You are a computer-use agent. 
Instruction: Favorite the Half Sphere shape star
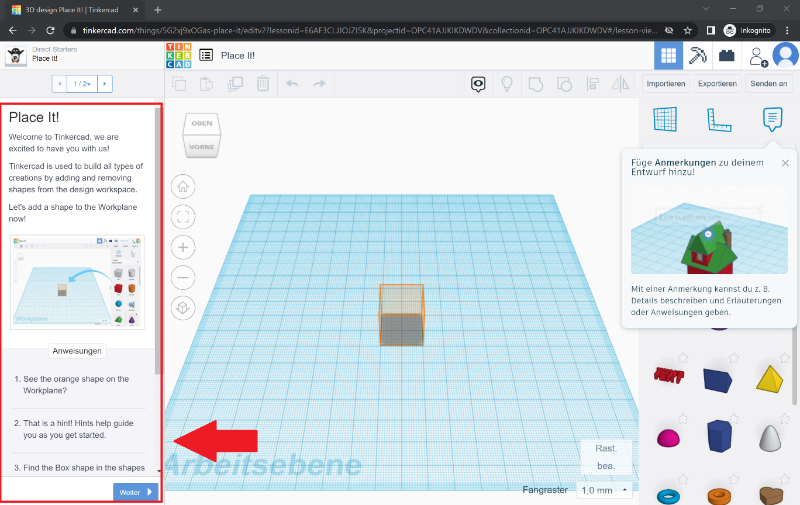683,418
